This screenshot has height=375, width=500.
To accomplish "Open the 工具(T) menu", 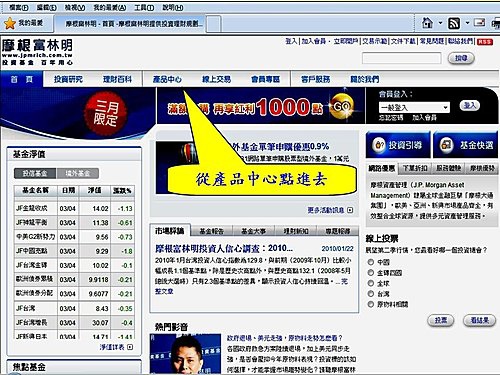I will (x=144, y=7).
